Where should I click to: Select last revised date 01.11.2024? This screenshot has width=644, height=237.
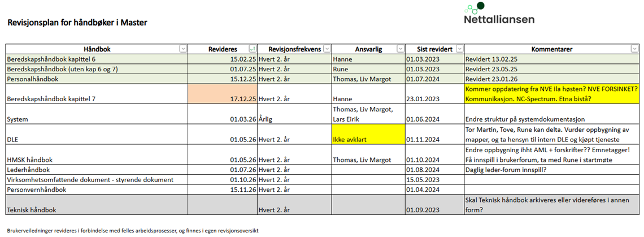click(434, 134)
